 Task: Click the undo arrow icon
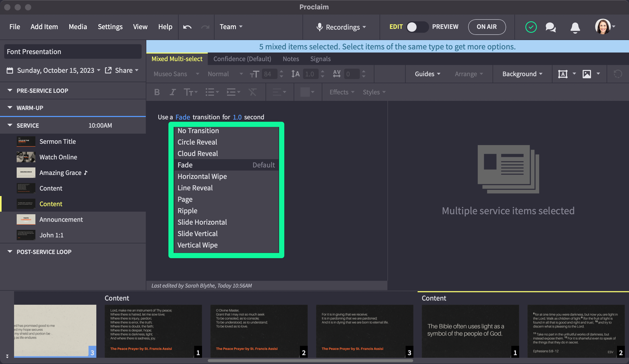[x=187, y=27]
